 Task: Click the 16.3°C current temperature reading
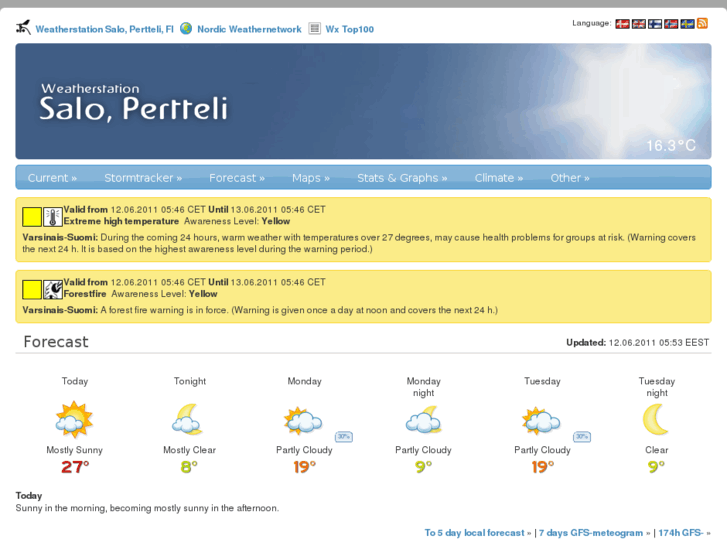[671, 146]
